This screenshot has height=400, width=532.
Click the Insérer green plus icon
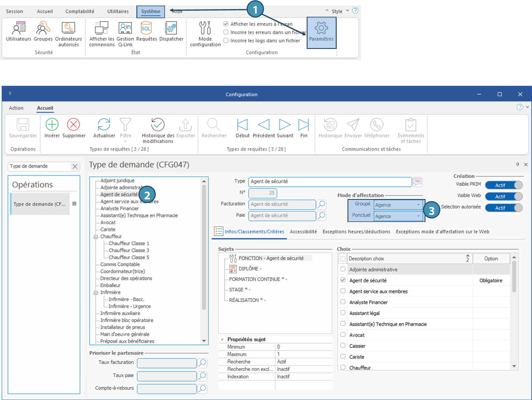52,125
